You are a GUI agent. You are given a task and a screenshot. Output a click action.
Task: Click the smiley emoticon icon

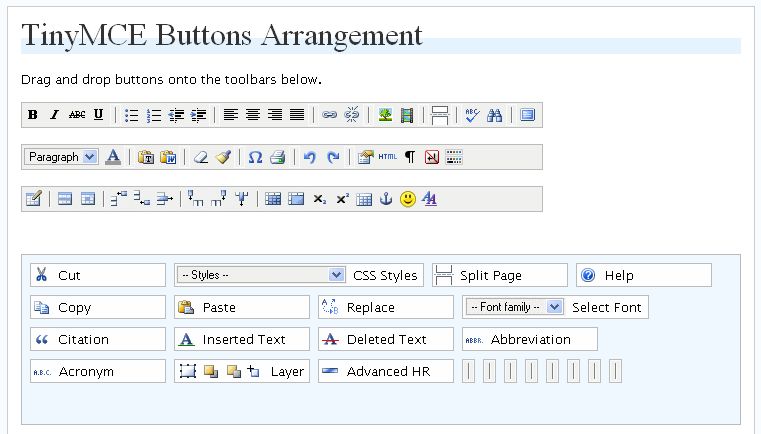408,199
